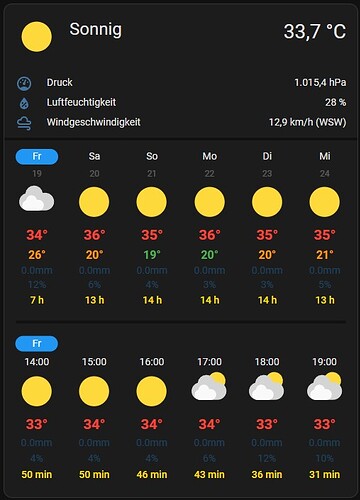Click the 19:00 hour label
This screenshot has height=500, width=360.
click(325, 362)
